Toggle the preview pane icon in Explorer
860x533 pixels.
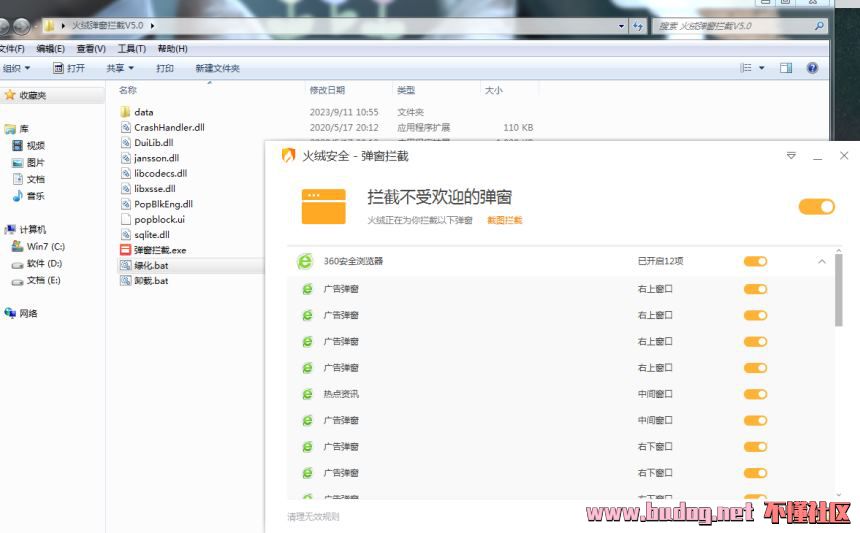point(786,68)
